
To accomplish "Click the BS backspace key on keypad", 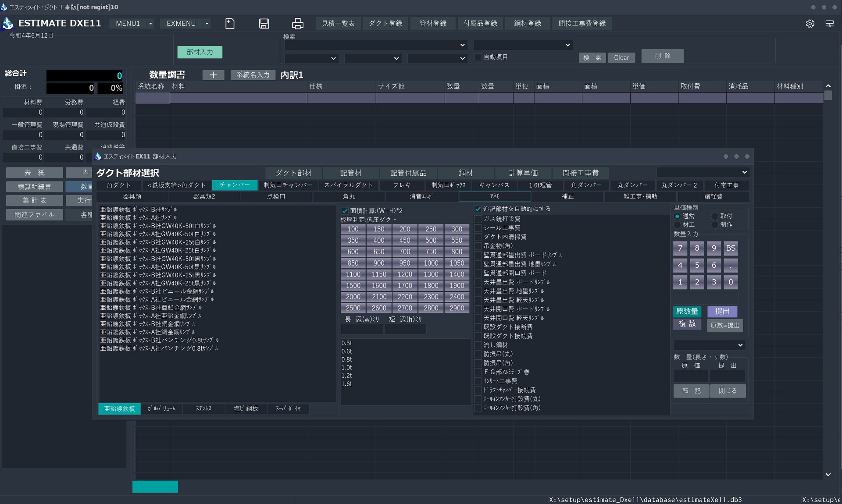I will tap(731, 248).
